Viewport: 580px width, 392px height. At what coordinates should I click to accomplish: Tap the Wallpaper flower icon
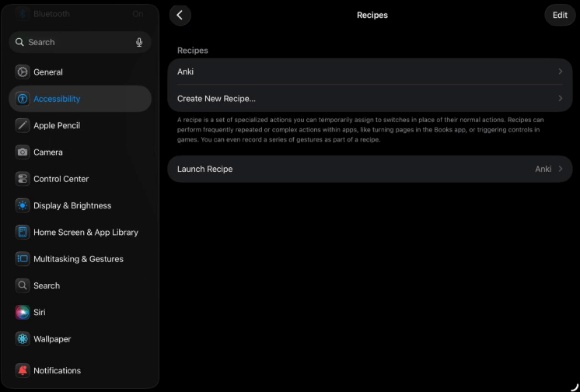[23, 339]
